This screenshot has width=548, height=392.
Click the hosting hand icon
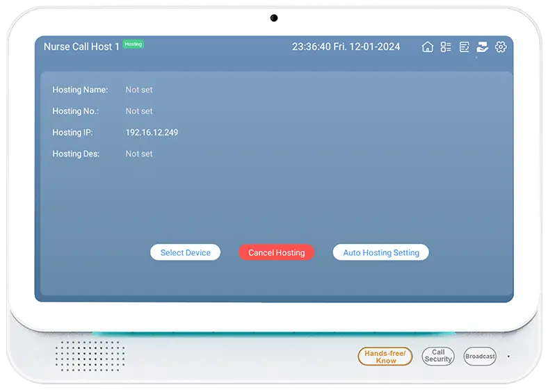pos(482,47)
